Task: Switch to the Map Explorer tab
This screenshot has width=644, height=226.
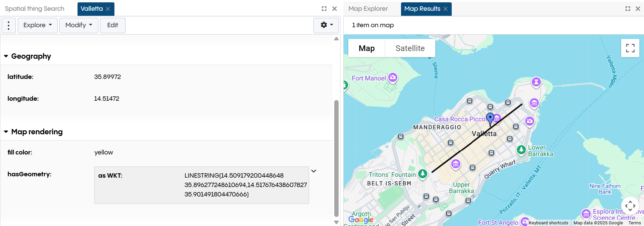Action: 368,9
